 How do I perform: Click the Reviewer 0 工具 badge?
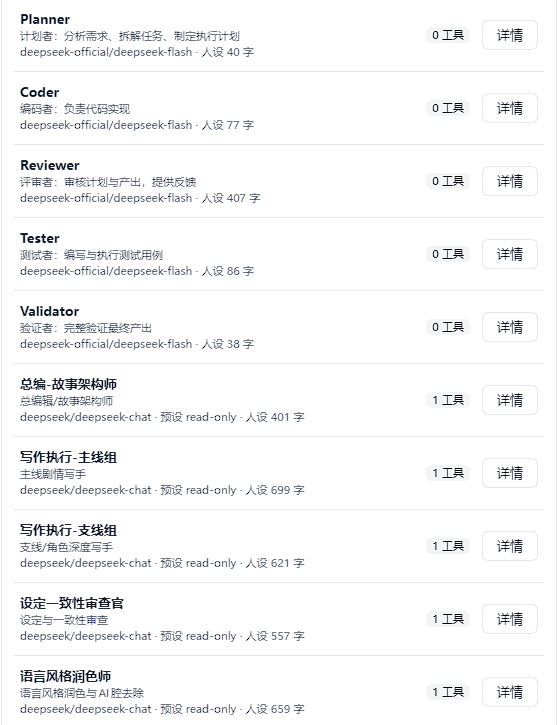(448, 181)
